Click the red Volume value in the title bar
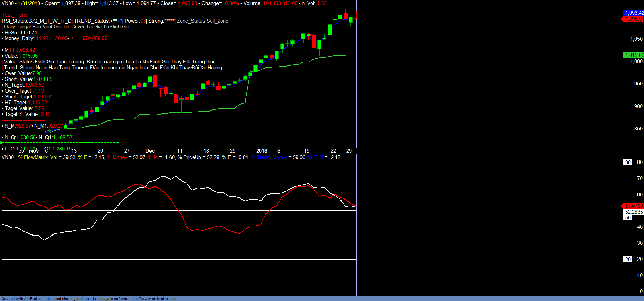 point(280,3)
